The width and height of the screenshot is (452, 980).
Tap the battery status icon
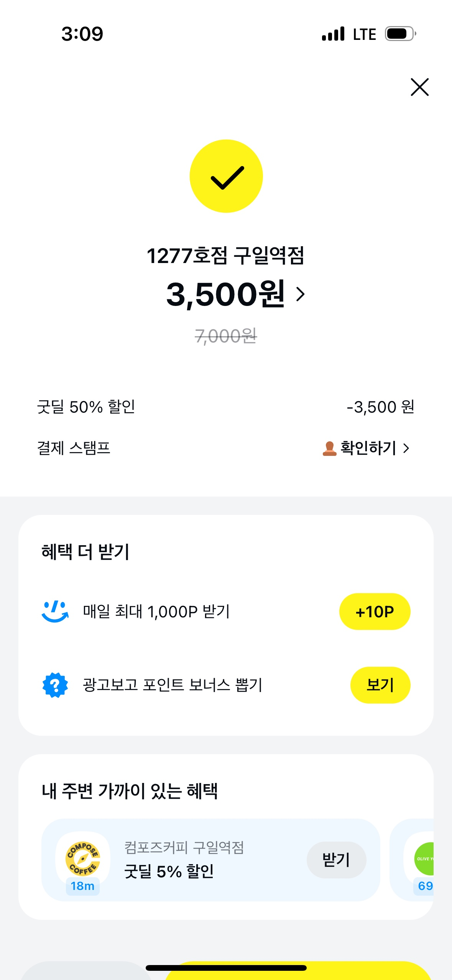click(x=400, y=34)
